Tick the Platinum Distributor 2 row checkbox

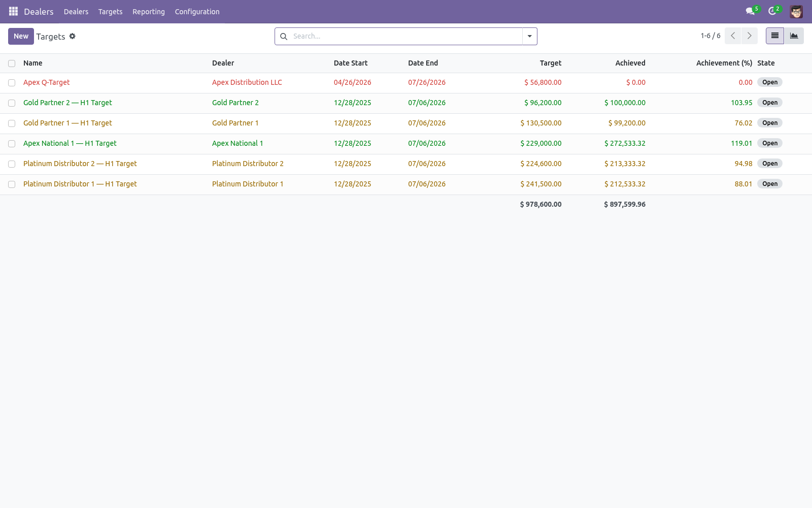coord(12,164)
